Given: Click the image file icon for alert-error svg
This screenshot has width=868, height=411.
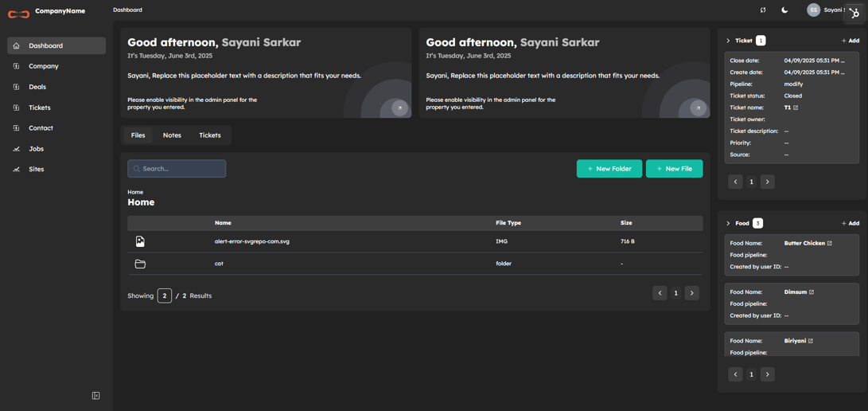Looking at the screenshot, I should [x=140, y=241].
